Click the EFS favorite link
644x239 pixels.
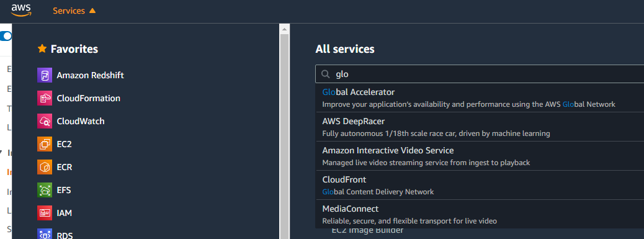(x=64, y=191)
